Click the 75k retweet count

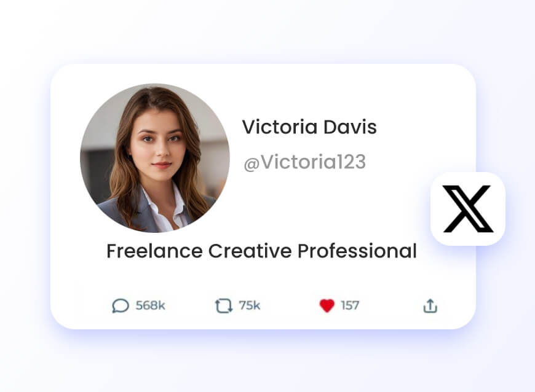click(250, 305)
